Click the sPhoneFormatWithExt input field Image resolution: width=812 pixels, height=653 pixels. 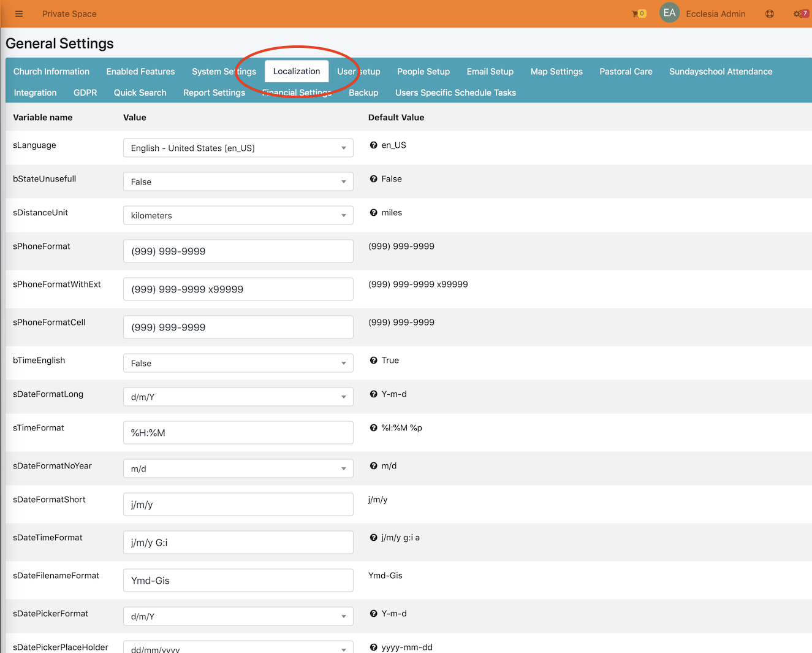click(x=238, y=289)
